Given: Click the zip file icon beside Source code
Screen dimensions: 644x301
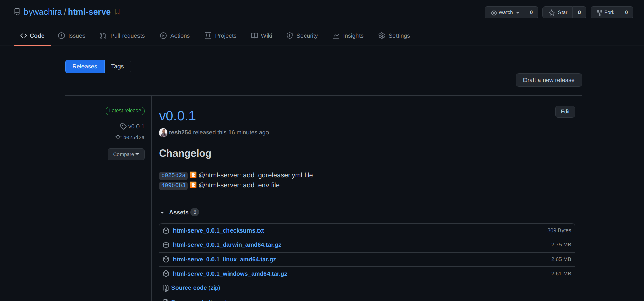Looking at the screenshot, I should tap(166, 288).
